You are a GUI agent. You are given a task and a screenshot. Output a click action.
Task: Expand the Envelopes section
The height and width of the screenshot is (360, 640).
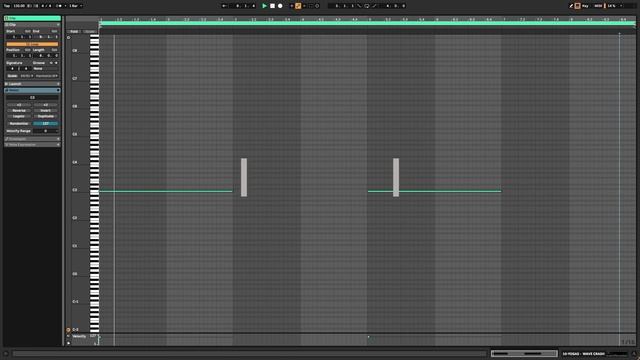click(58, 139)
